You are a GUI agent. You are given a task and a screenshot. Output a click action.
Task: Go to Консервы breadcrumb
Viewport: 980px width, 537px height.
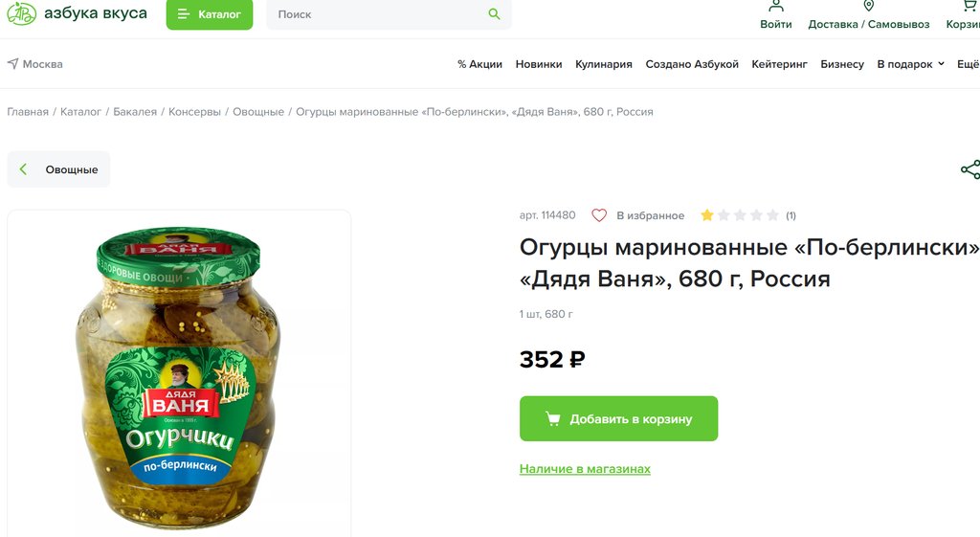tap(194, 112)
